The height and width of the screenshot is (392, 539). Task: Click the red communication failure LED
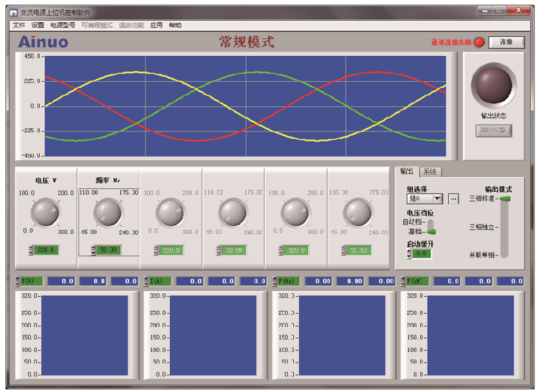coord(478,42)
